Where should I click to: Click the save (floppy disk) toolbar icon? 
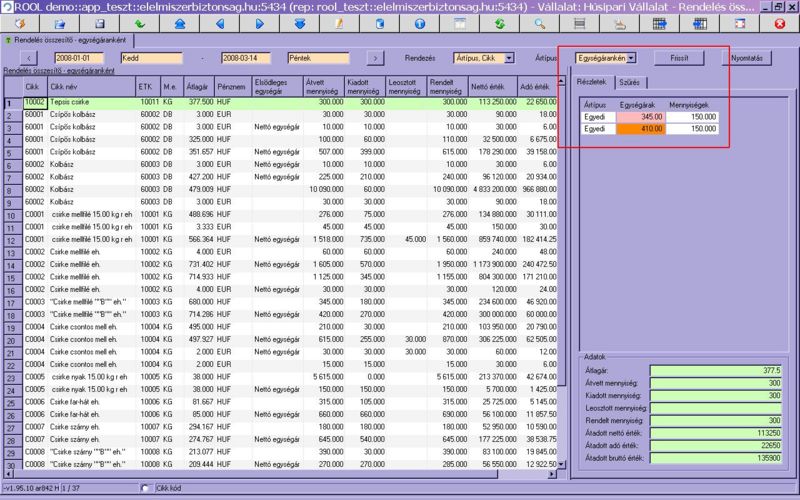(99, 23)
